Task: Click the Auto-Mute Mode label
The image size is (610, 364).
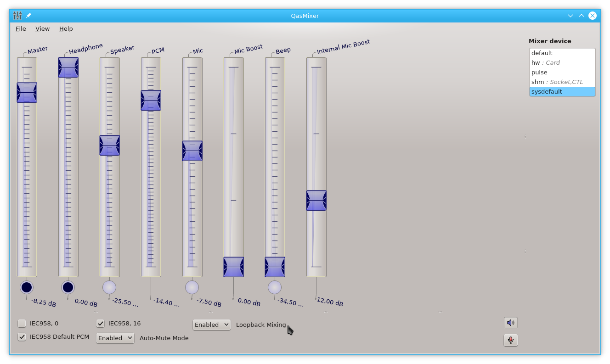Action: coord(164,338)
